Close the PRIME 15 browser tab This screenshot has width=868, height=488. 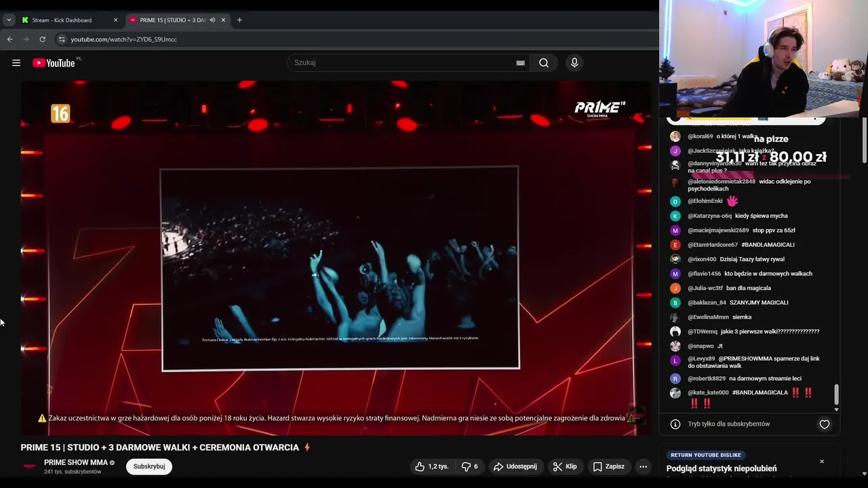(223, 20)
